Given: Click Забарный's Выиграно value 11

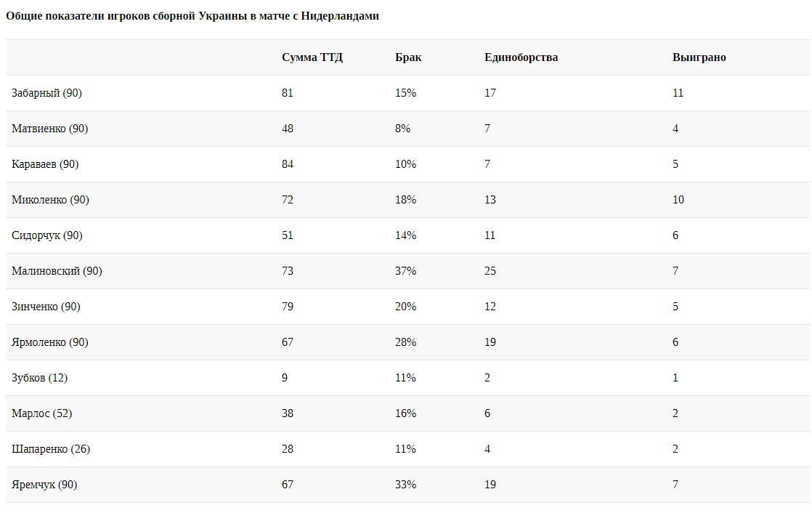Looking at the screenshot, I should pyautogui.click(x=678, y=93).
